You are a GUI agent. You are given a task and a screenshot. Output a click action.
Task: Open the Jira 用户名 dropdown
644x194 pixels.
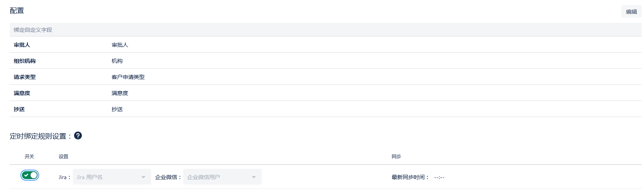(112, 177)
